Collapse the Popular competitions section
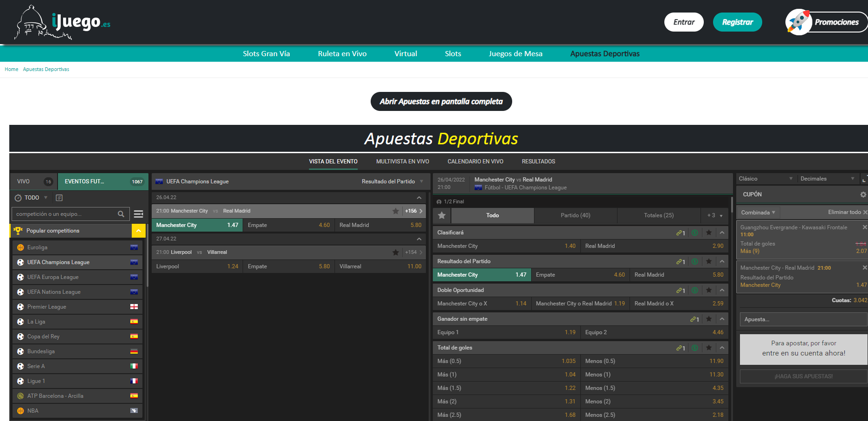The width and height of the screenshot is (868, 421). point(138,231)
